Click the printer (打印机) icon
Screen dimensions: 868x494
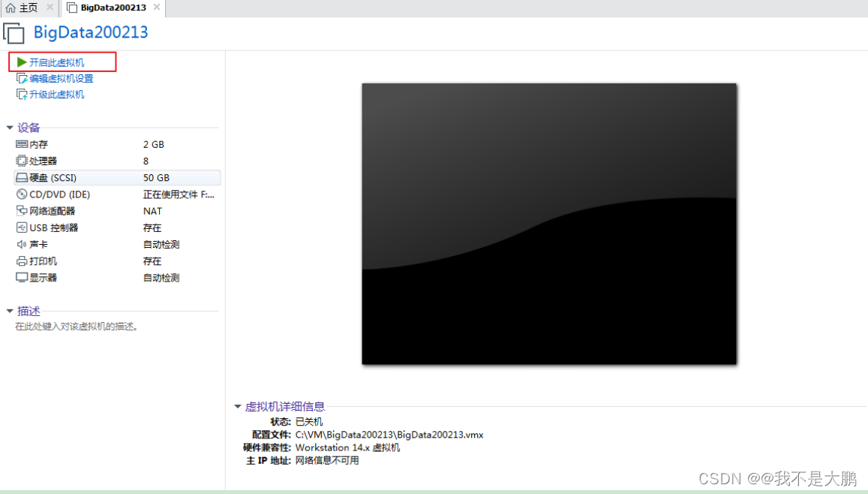click(22, 261)
